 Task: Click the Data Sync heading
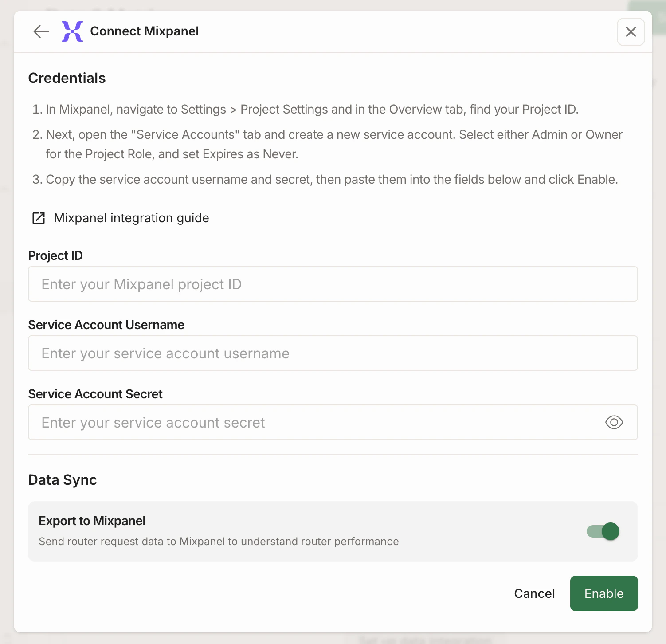(x=63, y=480)
